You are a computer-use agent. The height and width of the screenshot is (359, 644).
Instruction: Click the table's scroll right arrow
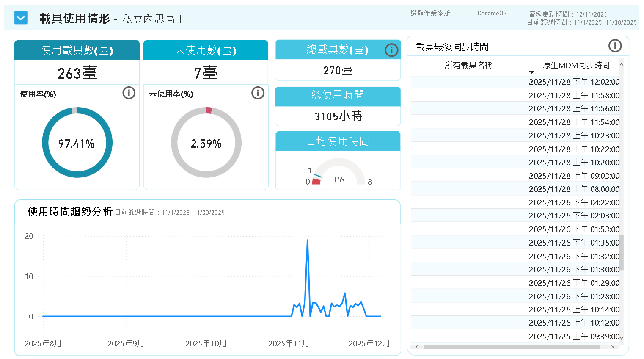[x=613, y=347]
